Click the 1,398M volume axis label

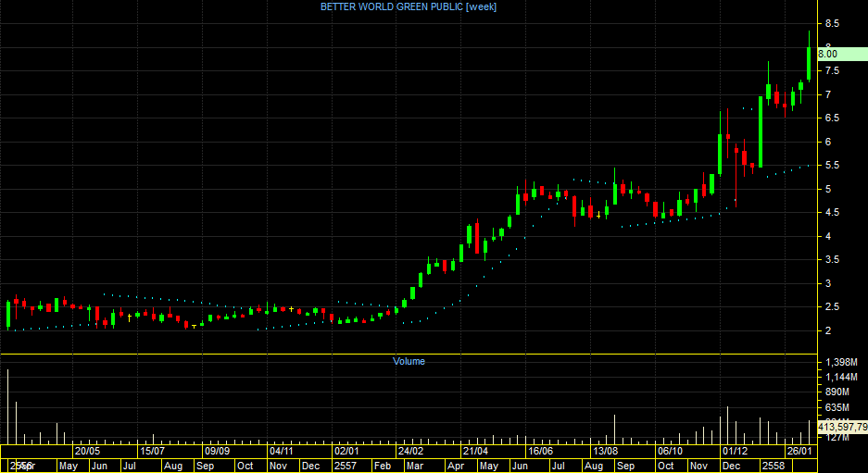pos(841,362)
